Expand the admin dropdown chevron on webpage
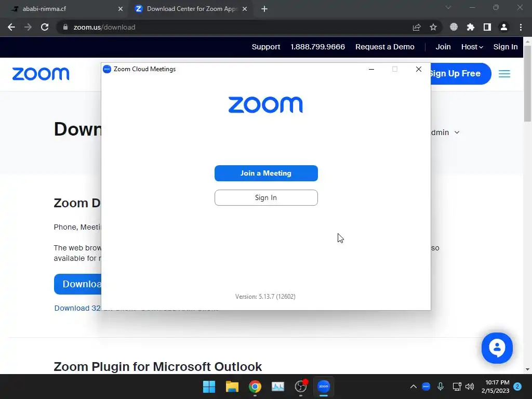The width and height of the screenshot is (532, 399). click(x=457, y=132)
